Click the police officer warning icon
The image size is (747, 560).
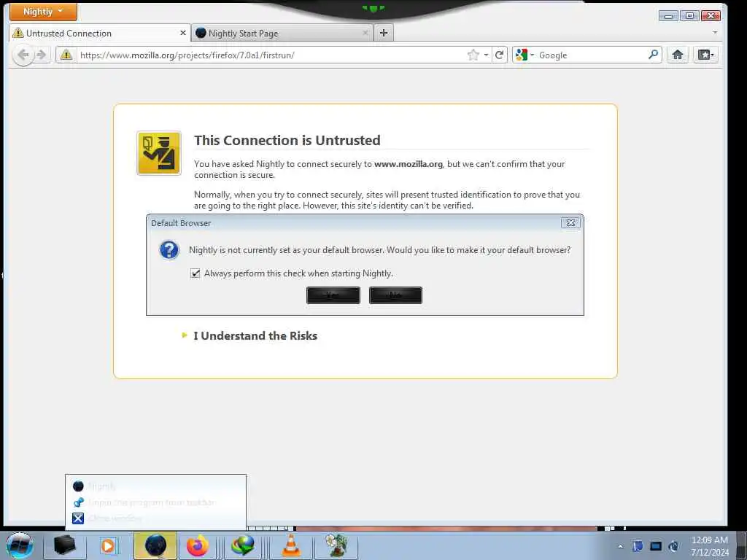coord(159,153)
